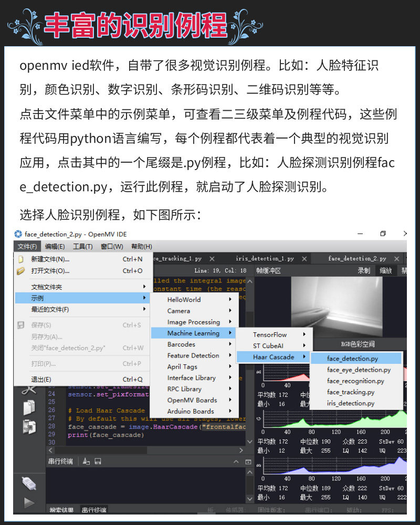Click the connect plug icon
The height and width of the screenshot is (525, 420).
coord(29,483)
